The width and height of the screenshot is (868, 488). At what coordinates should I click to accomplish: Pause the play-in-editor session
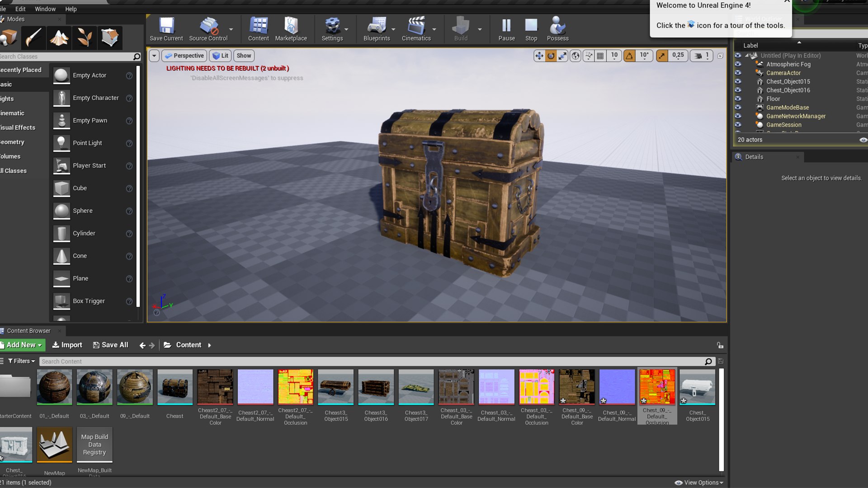tap(506, 29)
